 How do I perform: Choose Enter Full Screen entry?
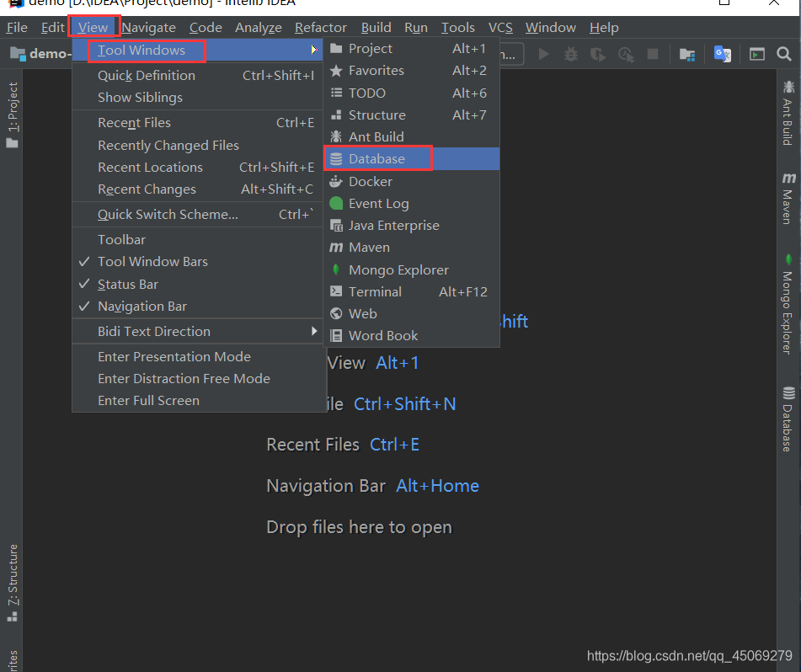tap(198, 400)
